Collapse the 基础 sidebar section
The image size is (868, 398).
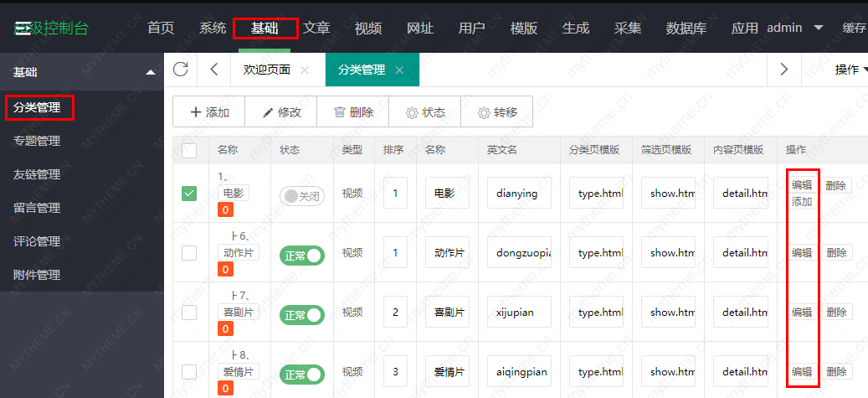(x=151, y=73)
